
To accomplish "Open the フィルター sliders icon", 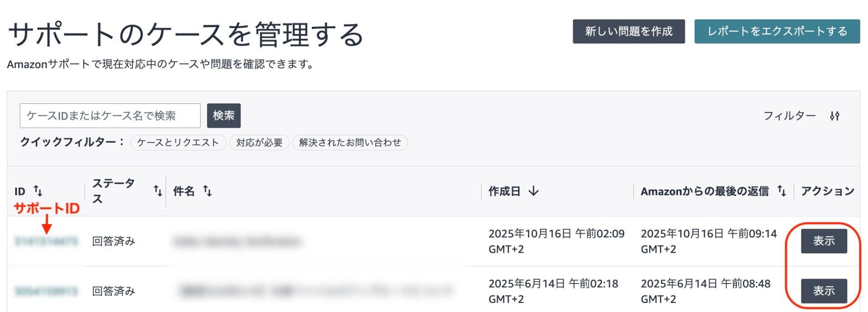I will coord(835,116).
